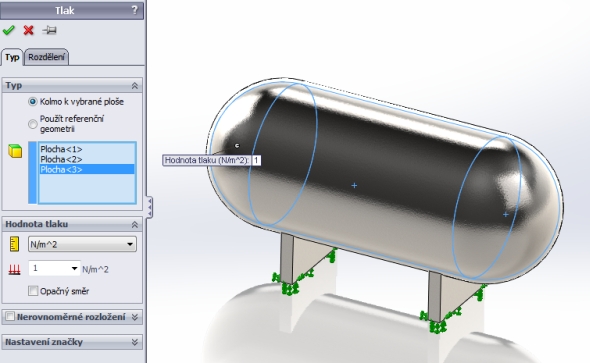
Task: Click the panel collapse handle arrows
Action: click(149, 207)
